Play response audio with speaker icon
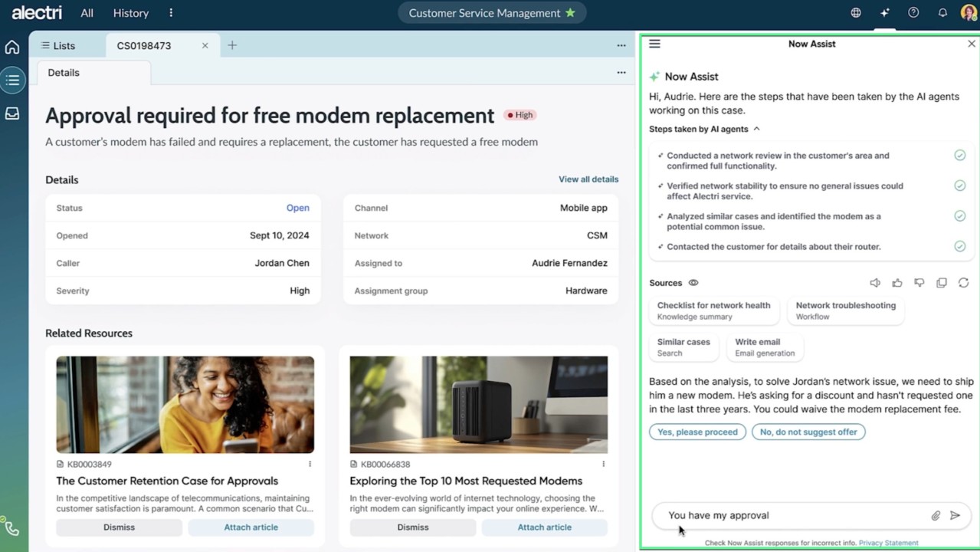The height and width of the screenshot is (552, 980). [x=875, y=283]
